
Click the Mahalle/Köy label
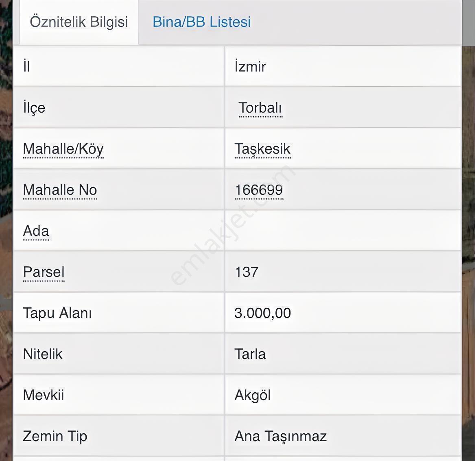(63, 149)
